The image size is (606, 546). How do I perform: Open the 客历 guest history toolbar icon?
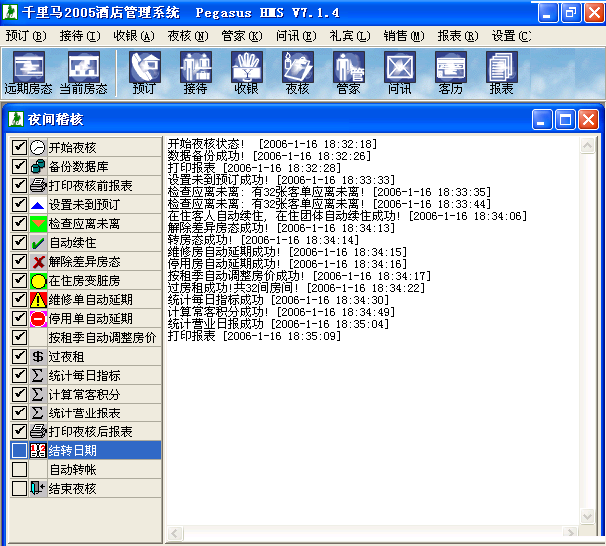pos(451,73)
